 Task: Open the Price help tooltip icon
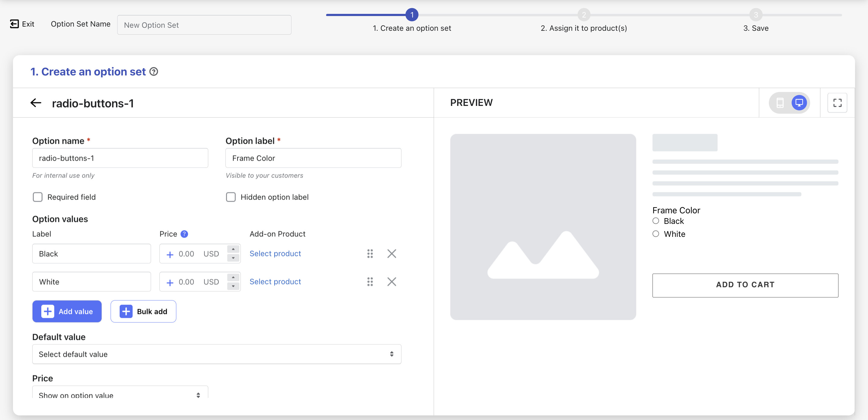(x=184, y=234)
